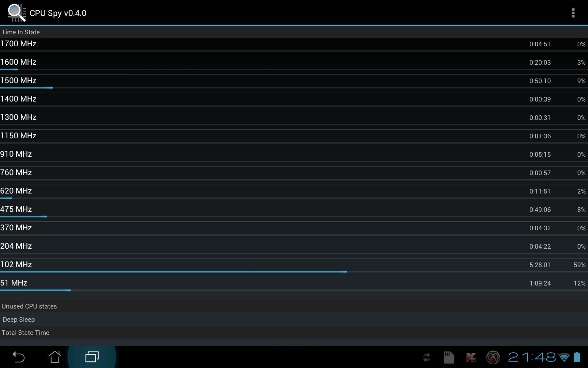Image resolution: width=588 pixels, height=368 pixels.
Task: Tap the sync arrows status icon
Action: 427,357
